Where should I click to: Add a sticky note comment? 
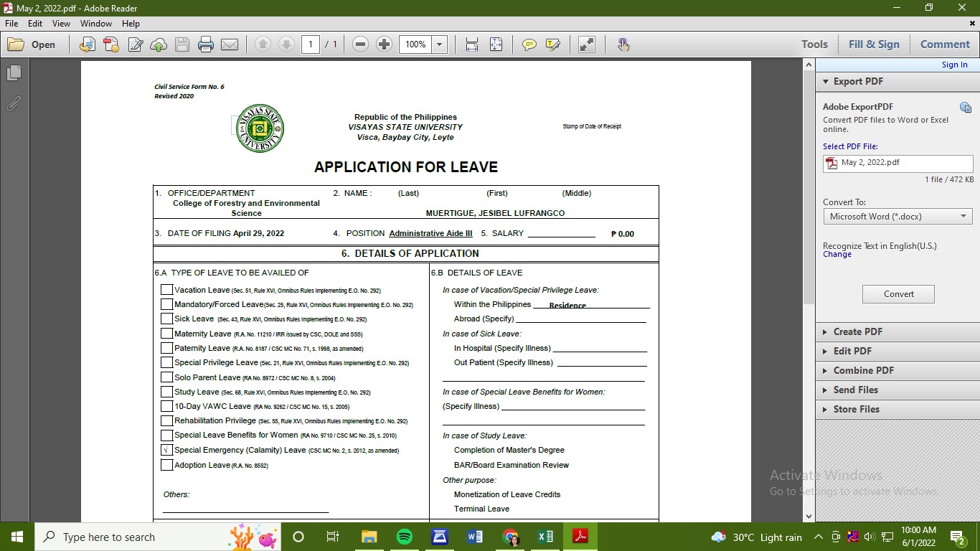coord(529,44)
